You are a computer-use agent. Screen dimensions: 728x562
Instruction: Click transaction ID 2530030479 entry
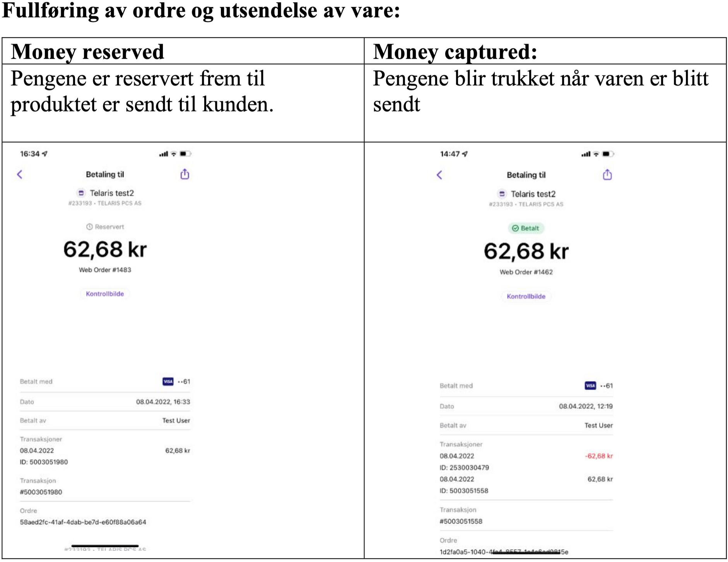[464, 468]
